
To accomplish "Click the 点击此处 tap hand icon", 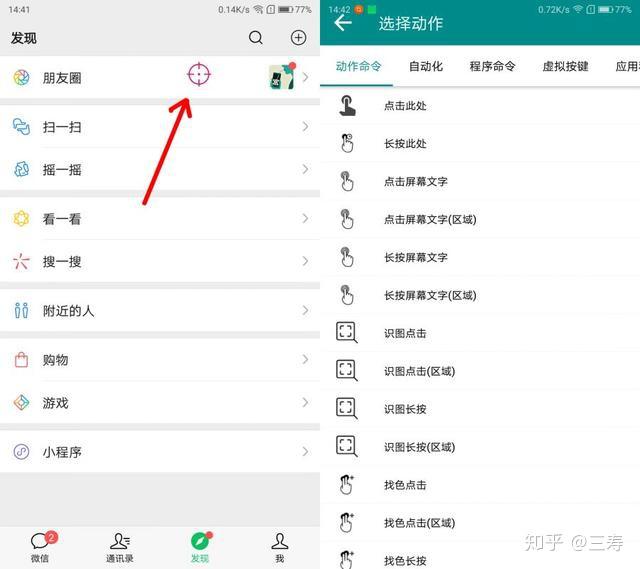I will (347, 105).
